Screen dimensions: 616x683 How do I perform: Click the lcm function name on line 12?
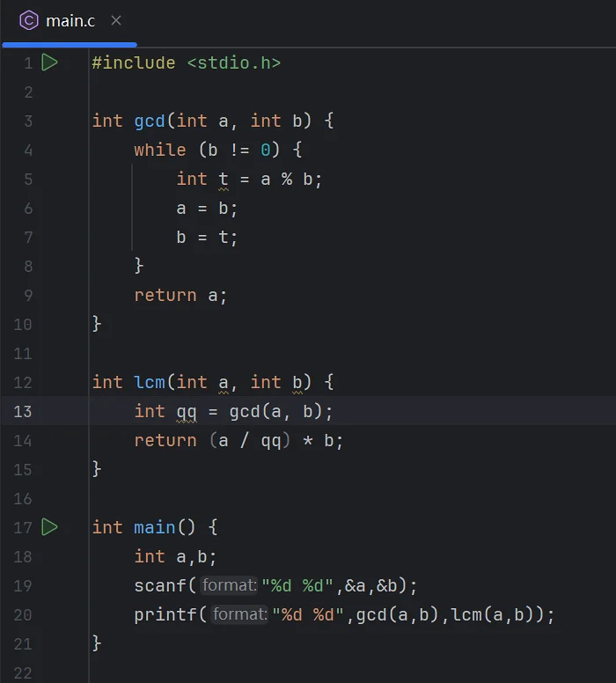(150, 383)
